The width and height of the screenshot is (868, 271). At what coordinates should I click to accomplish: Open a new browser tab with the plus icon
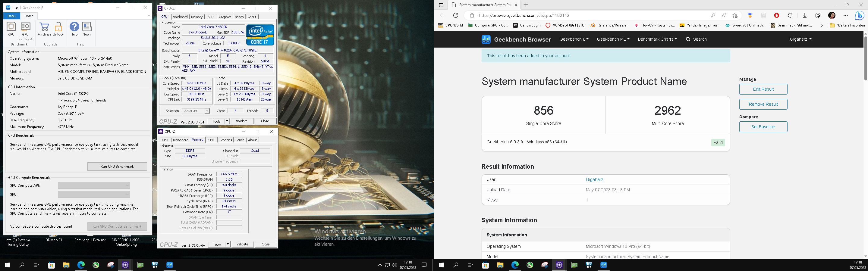click(526, 5)
